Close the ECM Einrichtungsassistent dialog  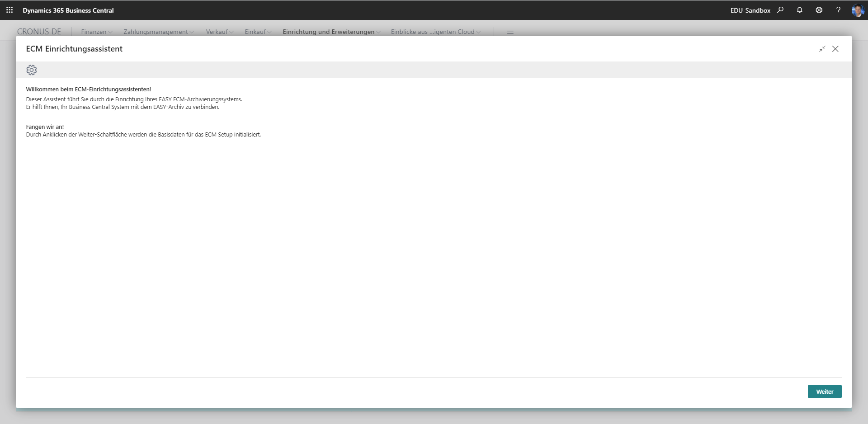pos(835,49)
